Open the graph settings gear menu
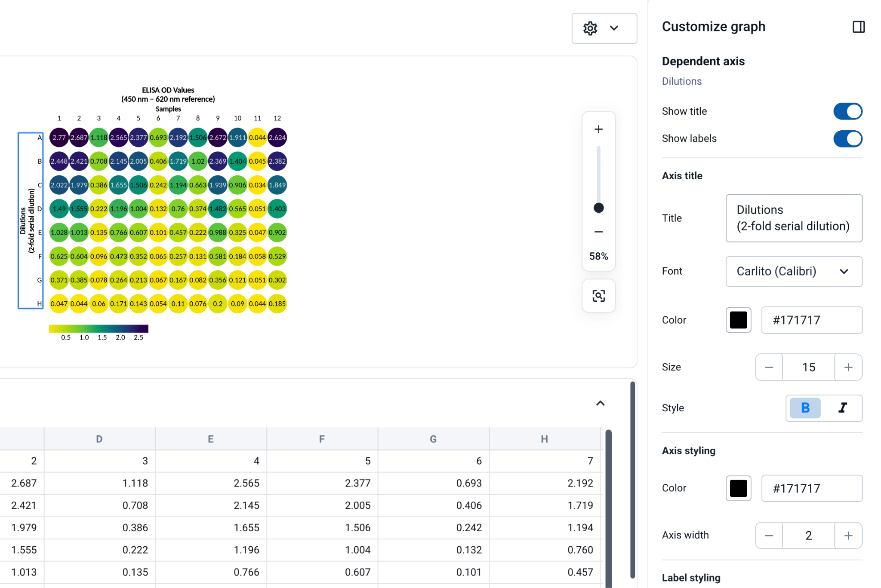The image size is (881, 588). 590,28
